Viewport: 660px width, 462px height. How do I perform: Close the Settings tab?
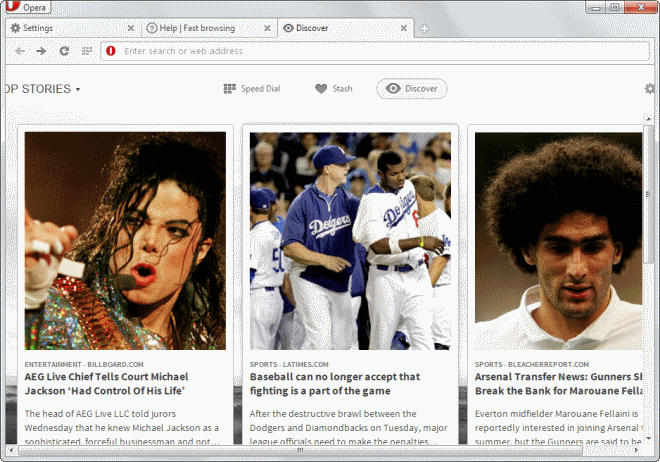(130, 28)
